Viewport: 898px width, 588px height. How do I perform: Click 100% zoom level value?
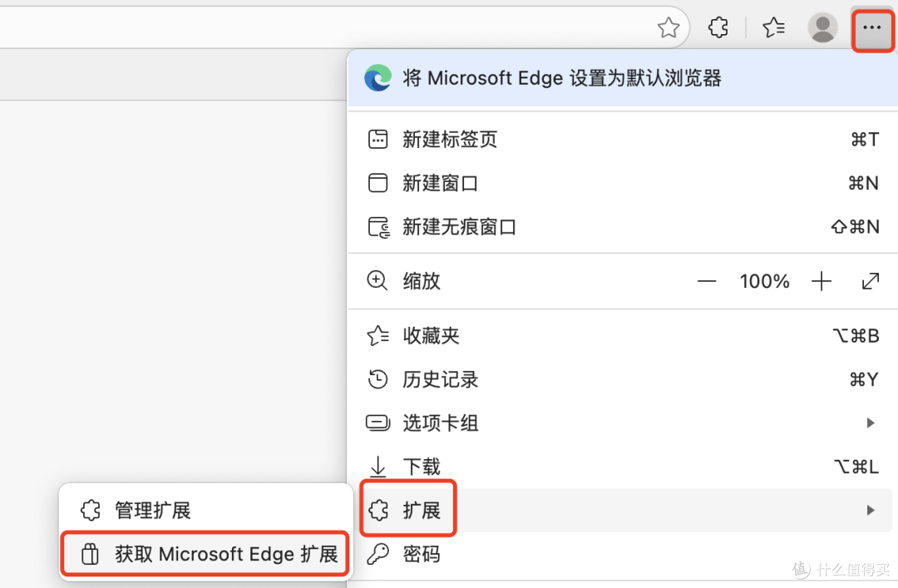(x=764, y=281)
